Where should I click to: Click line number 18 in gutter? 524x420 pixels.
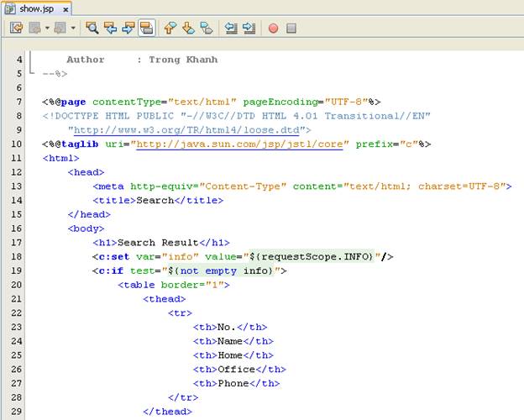[17, 256]
